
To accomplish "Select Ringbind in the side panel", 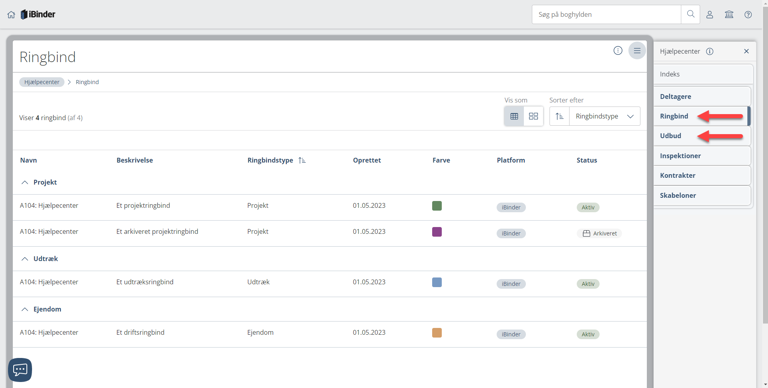I will [x=703, y=116].
